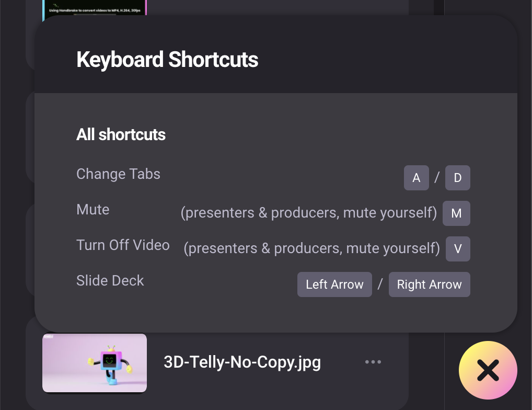This screenshot has height=410, width=532.
Task: Click the 3D-Telly robot thumbnail image
Action: (x=95, y=362)
